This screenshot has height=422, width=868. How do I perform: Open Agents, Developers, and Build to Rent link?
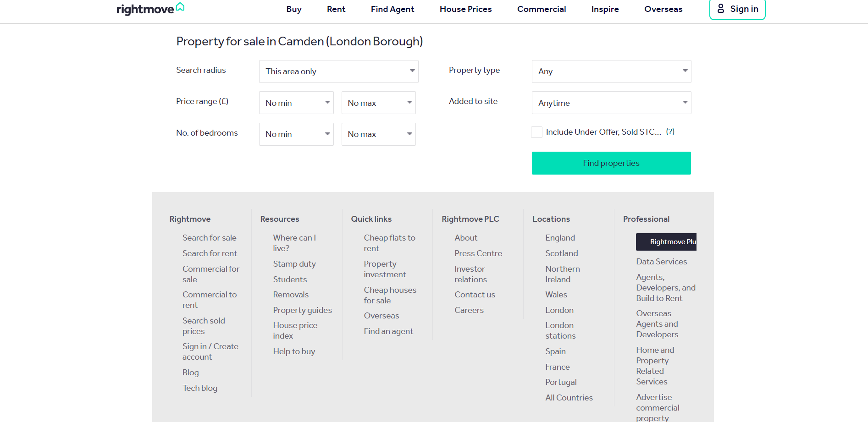pyautogui.click(x=666, y=288)
